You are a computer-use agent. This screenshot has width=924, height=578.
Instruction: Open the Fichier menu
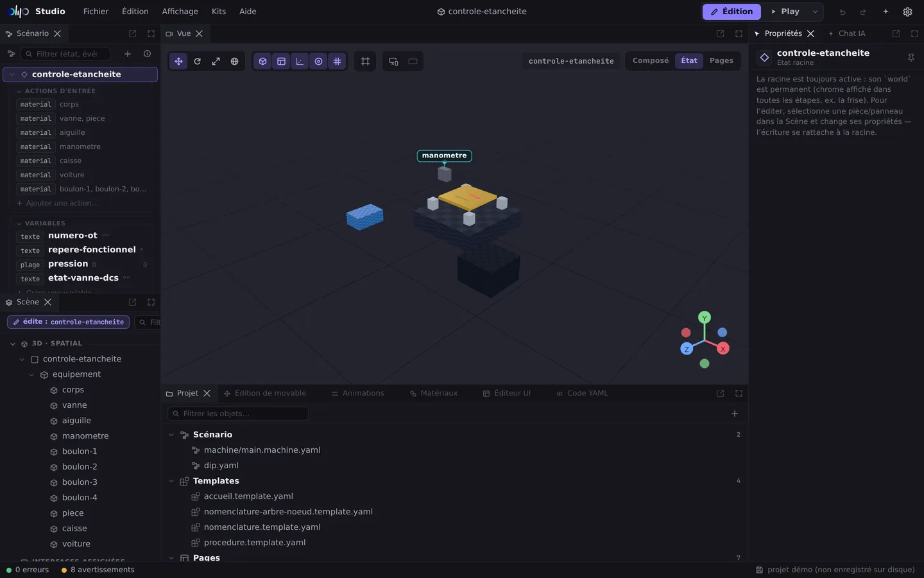96,12
